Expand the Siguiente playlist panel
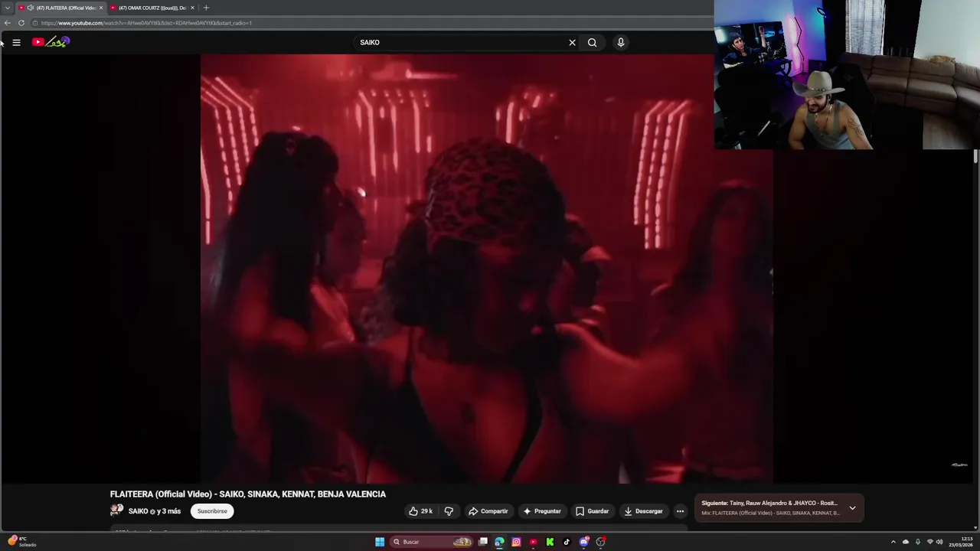 (x=852, y=508)
